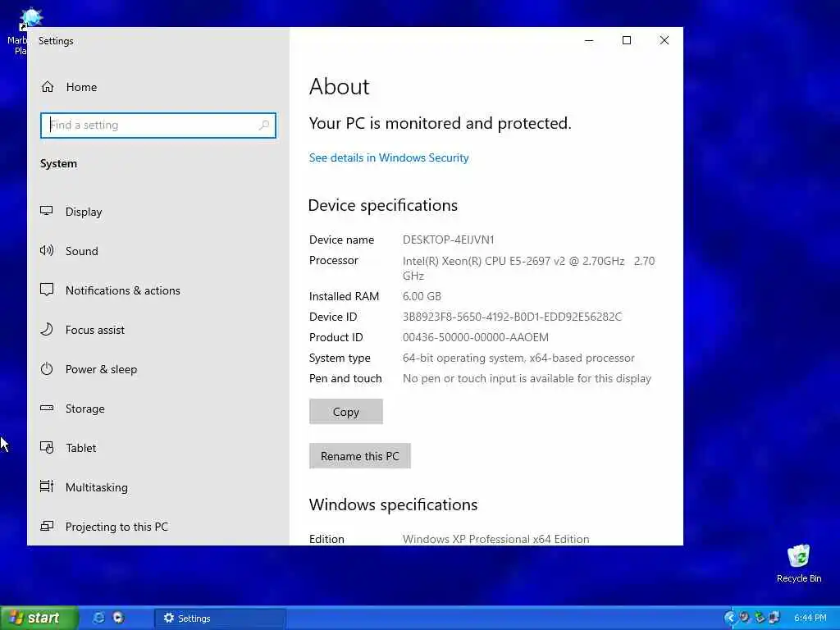Open Power & sleep settings

[89, 369]
